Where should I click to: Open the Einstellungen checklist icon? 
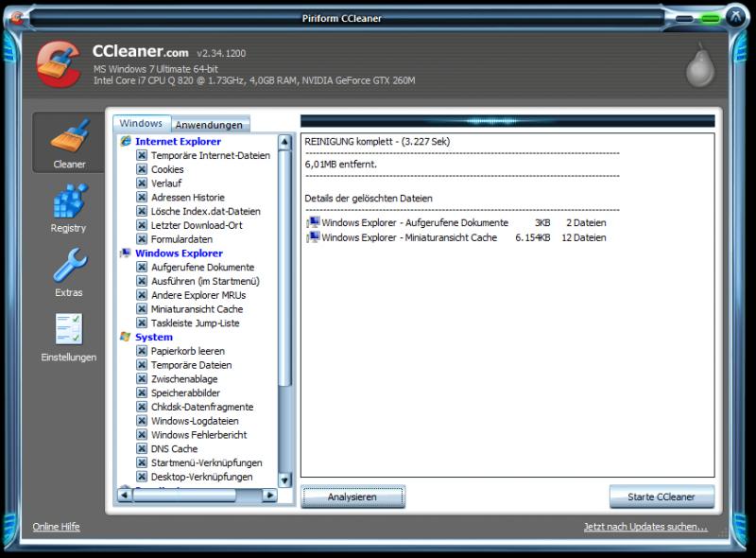pyautogui.click(x=69, y=329)
